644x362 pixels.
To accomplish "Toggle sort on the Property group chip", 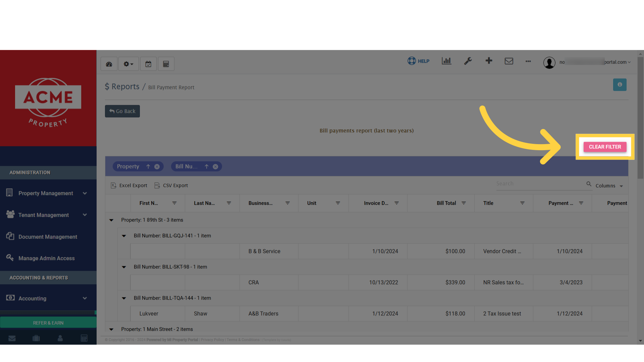I will 148,167.
